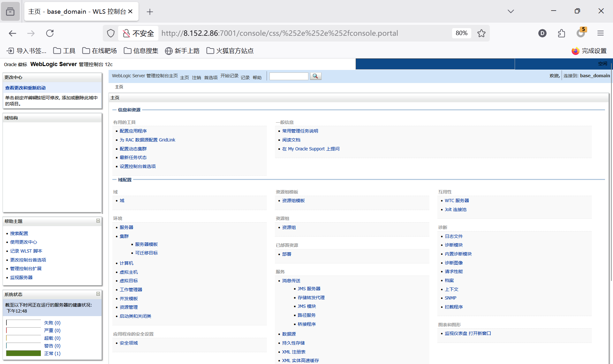Image resolution: width=613 pixels, height=364 pixels.
Task: Open 监视仪表盘 打开新窗口 link
Action: tap(468, 333)
